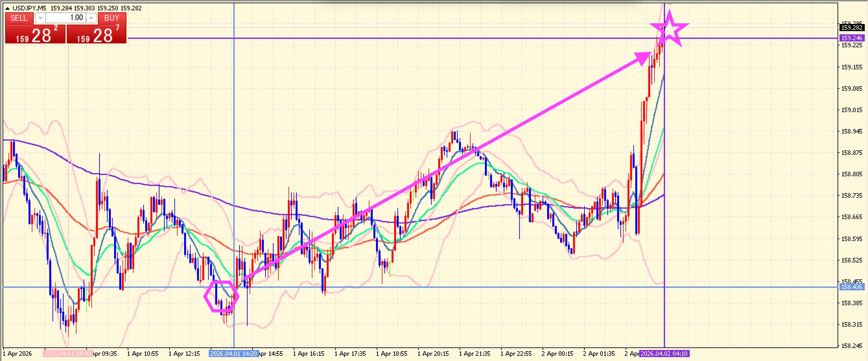Click the 1 Apr 16:15 time axis label
This screenshot has height=361, width=868.
(308, 354)
